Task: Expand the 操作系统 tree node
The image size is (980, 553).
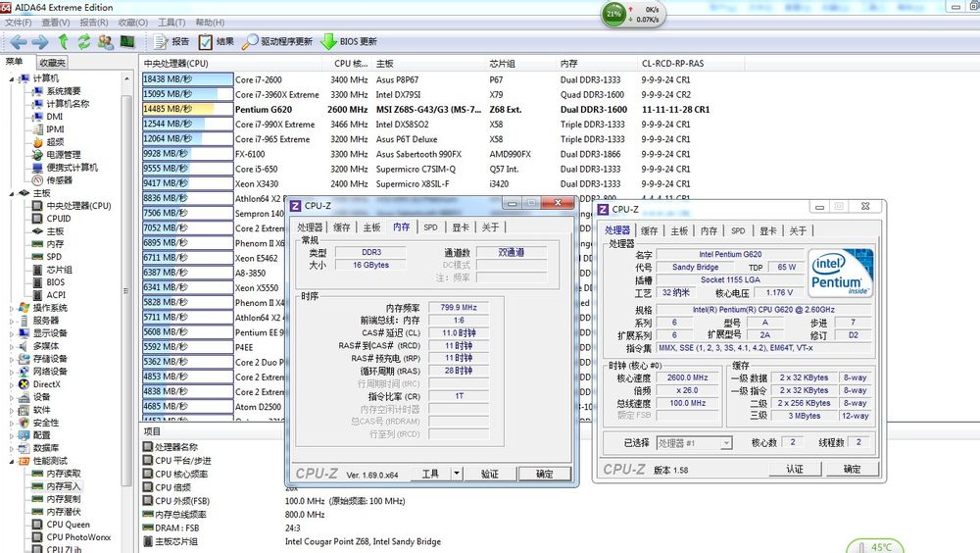Action: tap(11, 308)
